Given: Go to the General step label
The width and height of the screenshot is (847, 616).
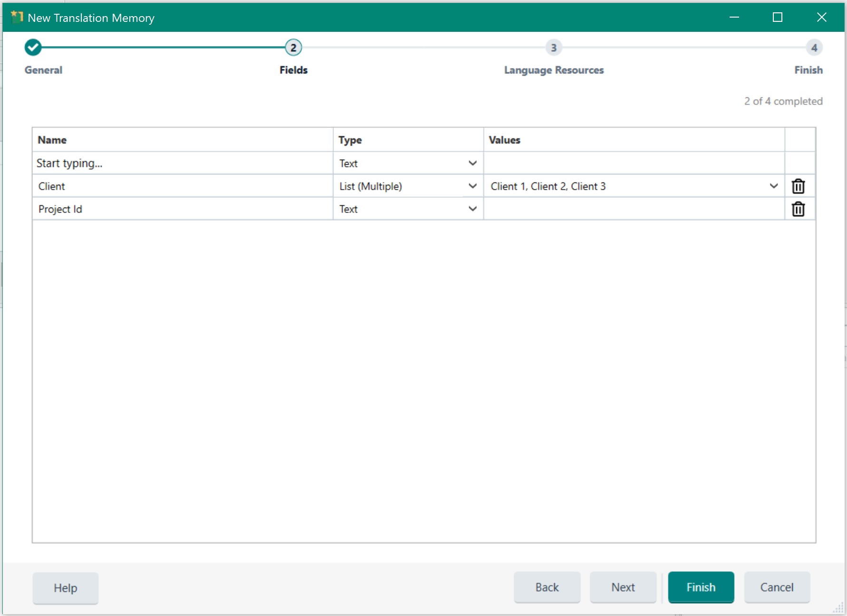Looking at the screenshot, I should (x=43, y=70).
